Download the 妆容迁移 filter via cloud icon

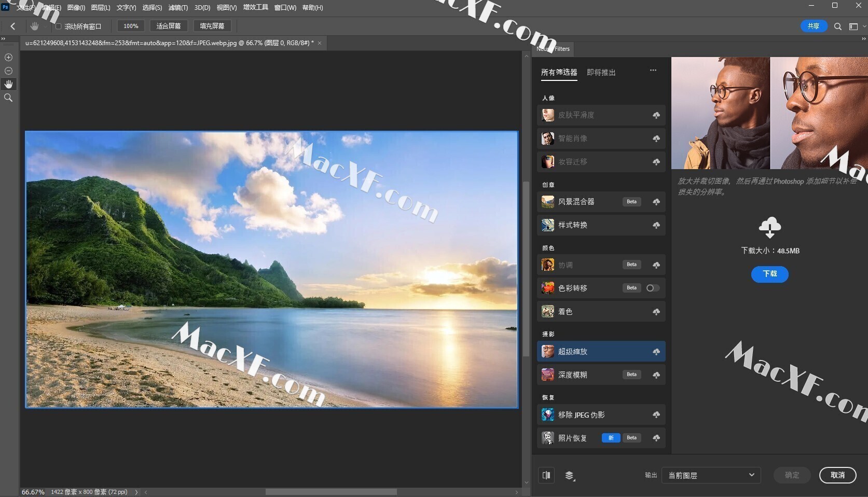656,162
